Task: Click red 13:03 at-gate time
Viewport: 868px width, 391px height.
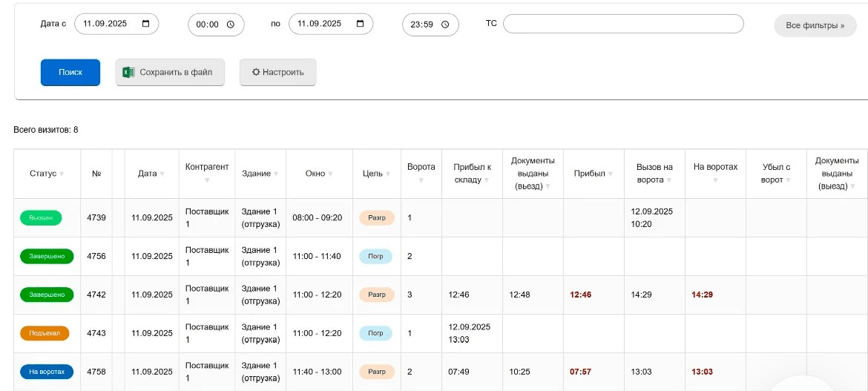Action: (x=702, y=372)
